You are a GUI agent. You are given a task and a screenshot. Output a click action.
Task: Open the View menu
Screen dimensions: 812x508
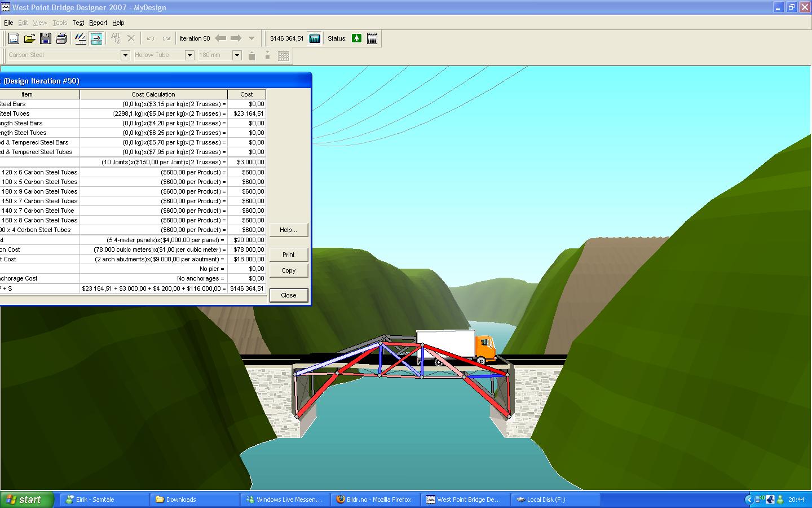click(40, 23)
